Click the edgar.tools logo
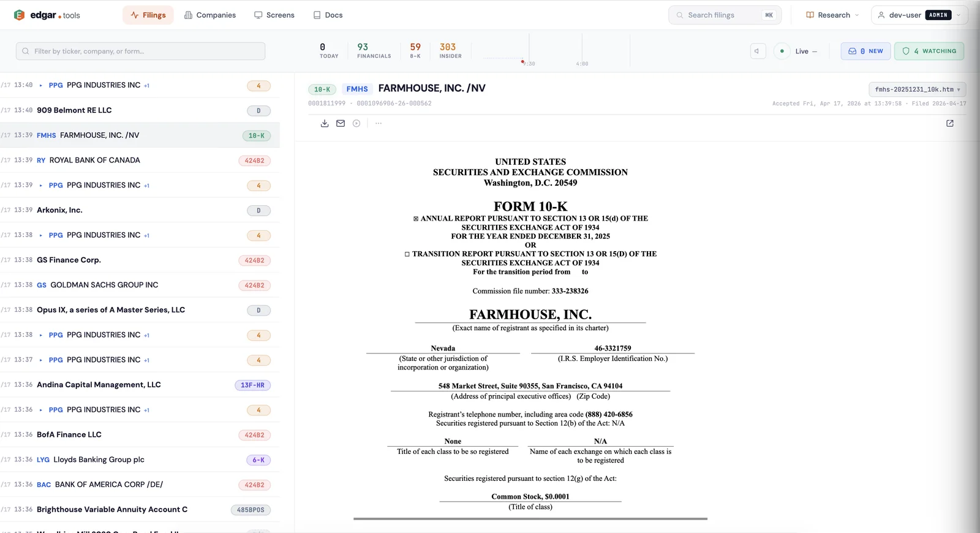Image resolution: width=980 pixels, height=533 pixels. click(x=47, y=15)
